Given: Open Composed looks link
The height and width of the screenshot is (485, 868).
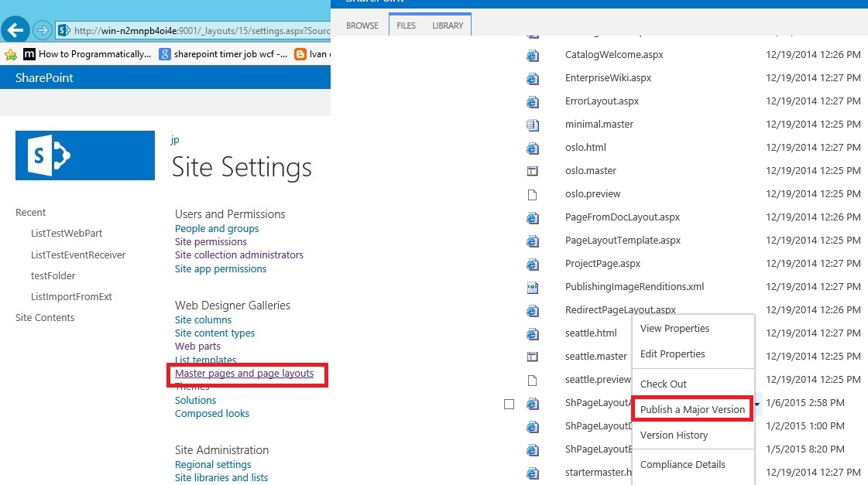Looking at the screenshot, I should click(212, 414).
